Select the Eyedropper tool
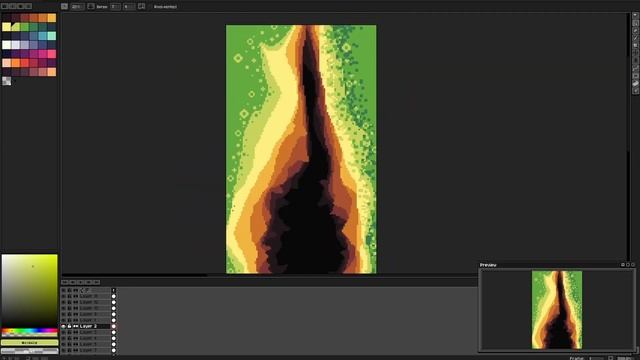 (x=636, y=38)
